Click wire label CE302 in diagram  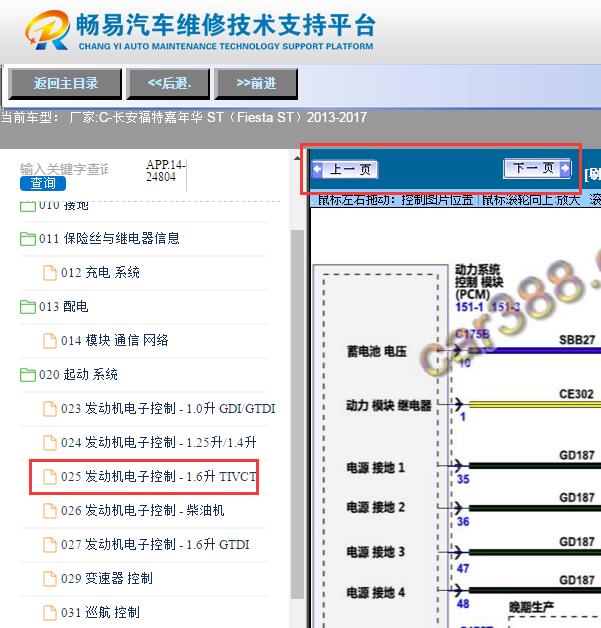tap(576, 394)
